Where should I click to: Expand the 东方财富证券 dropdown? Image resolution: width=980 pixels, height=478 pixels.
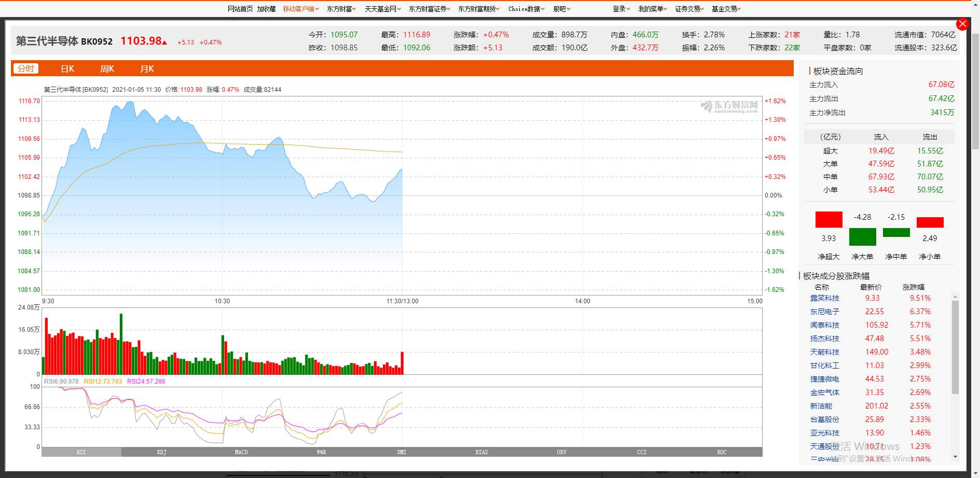point(429,9)
